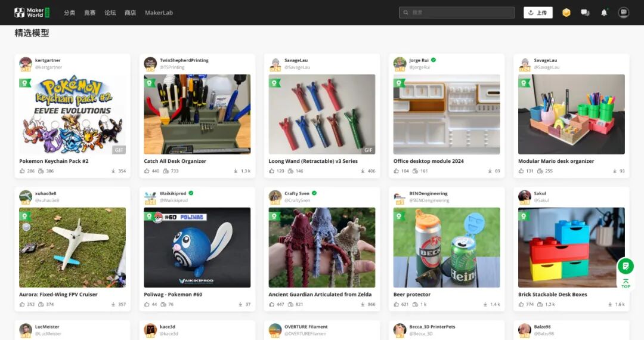The height and width of the screenshot is (340, 644).
Task: Open TwinShepherdPrinting avatar
Action: pyautogui.click(x=150, y=64)
